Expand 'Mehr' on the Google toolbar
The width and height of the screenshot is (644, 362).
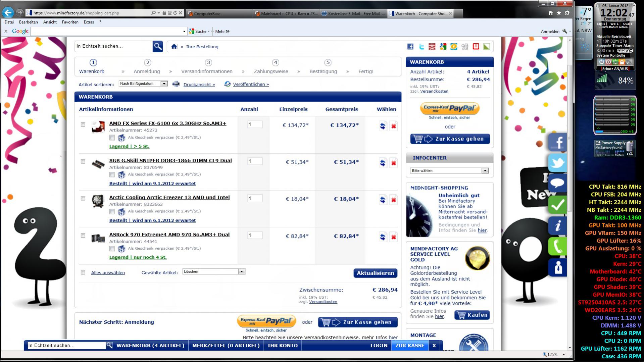222,32
